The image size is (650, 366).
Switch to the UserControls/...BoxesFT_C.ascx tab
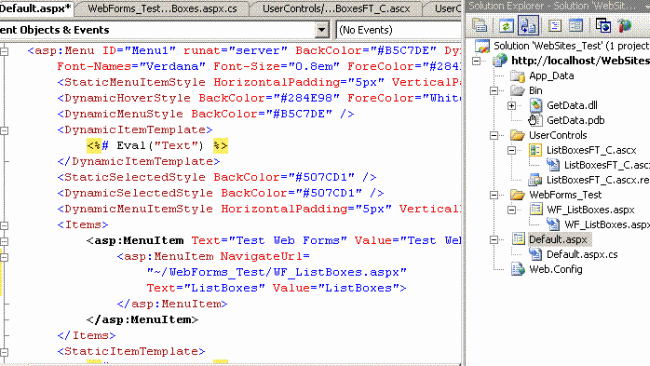point(336,8)
